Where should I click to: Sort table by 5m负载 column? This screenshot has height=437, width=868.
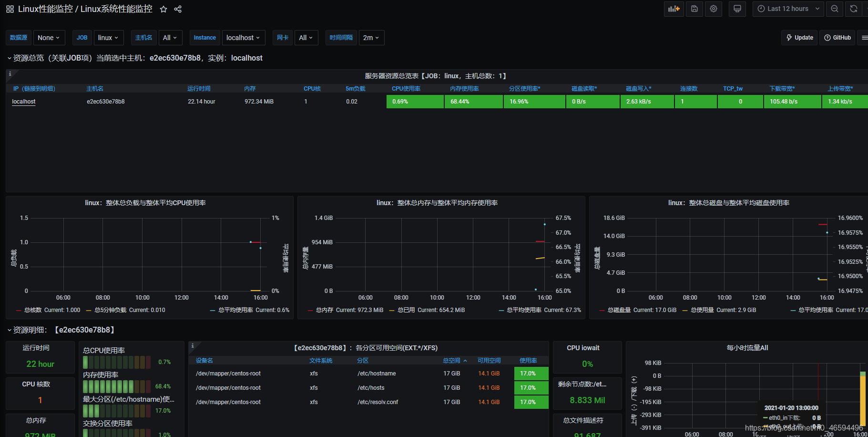click(x=356, y=89)
